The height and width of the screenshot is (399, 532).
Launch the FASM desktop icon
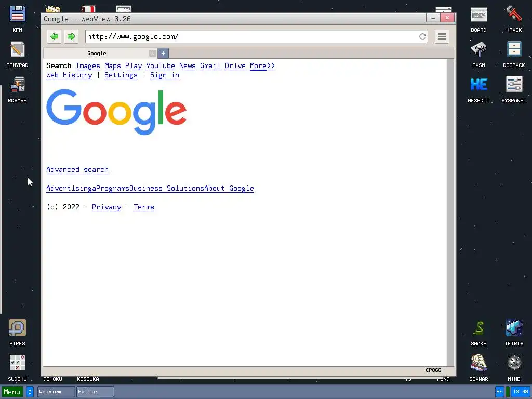pos(478,54)
